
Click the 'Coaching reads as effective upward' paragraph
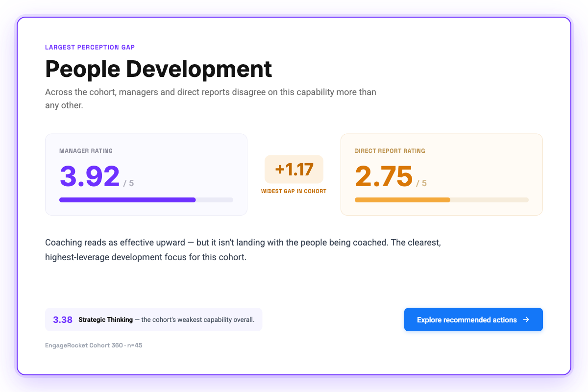click(x=243, y=250)
